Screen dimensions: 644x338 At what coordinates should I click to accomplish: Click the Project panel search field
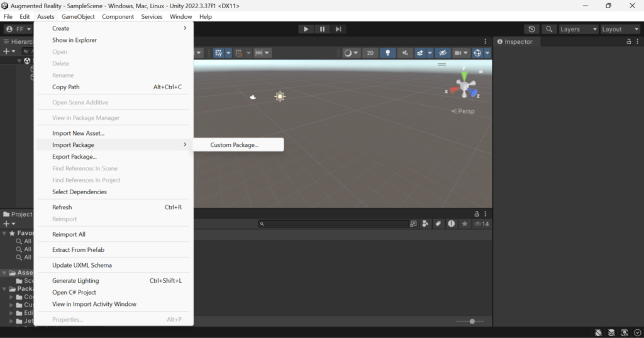pyautogui.click(x=333, y=224)
